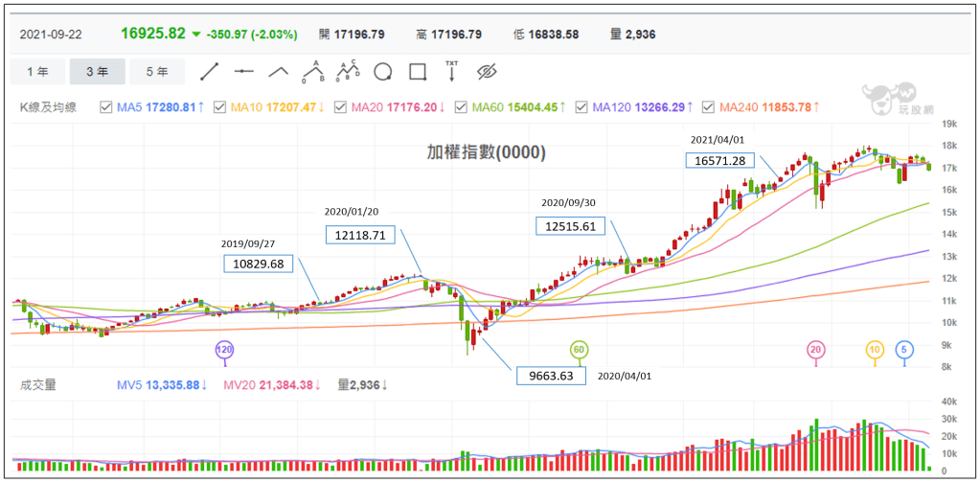Click the 9663.63 price annotation box

tap(550, 376)
